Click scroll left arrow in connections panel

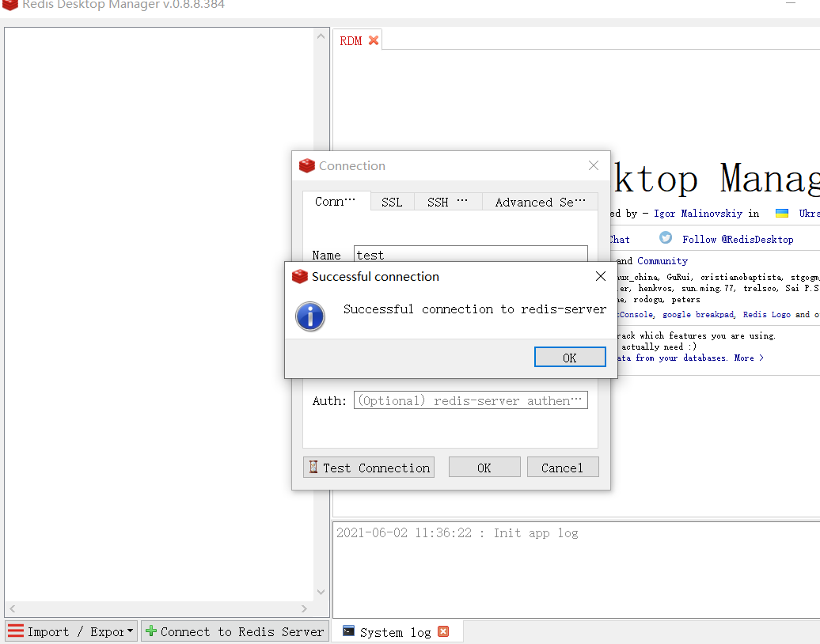[13, 608]
